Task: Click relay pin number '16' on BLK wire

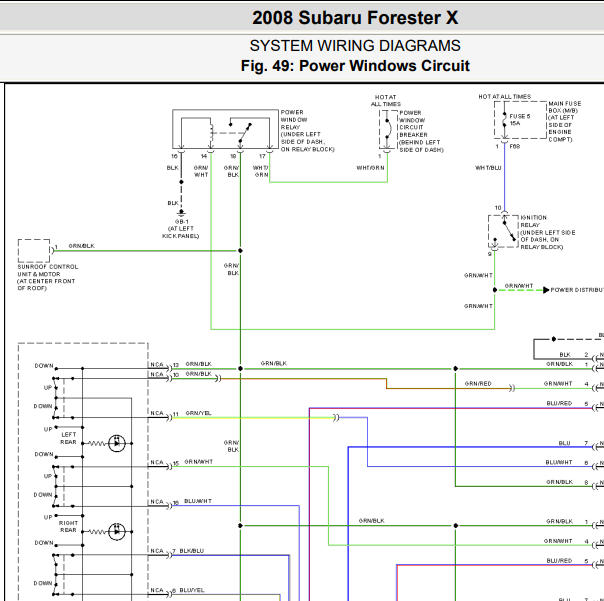Action: (174, 156)
